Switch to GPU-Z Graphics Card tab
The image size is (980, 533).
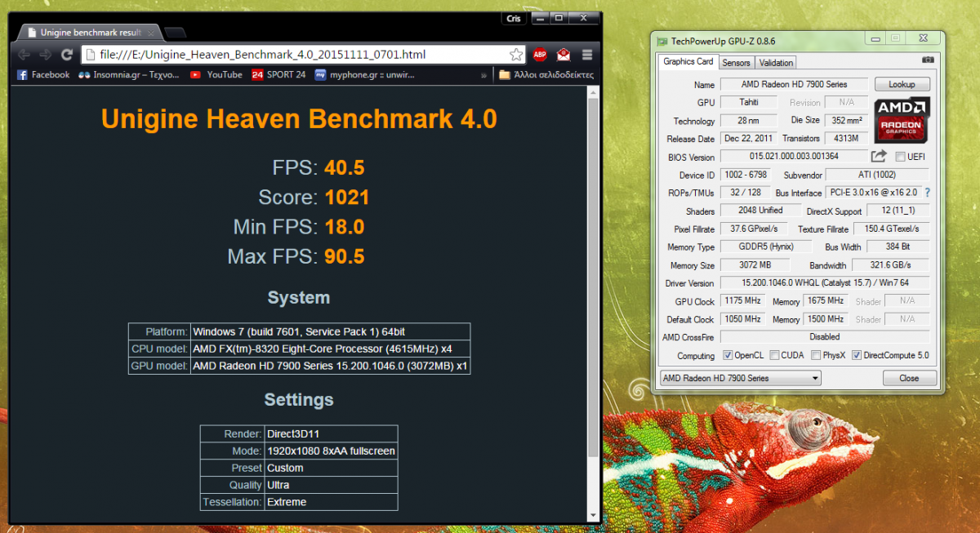coord(688,61)
